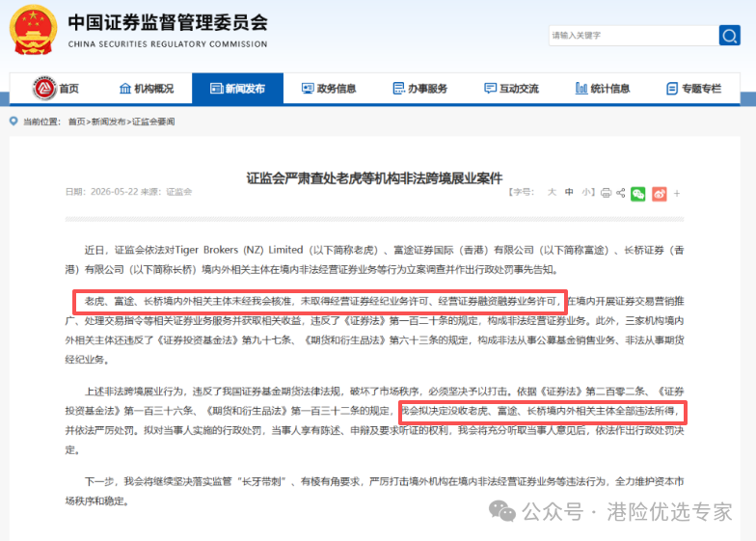Go to 证监会要闻 in the breadcrumb
This screenshot has width=756, height=541.
click(153, 122)
